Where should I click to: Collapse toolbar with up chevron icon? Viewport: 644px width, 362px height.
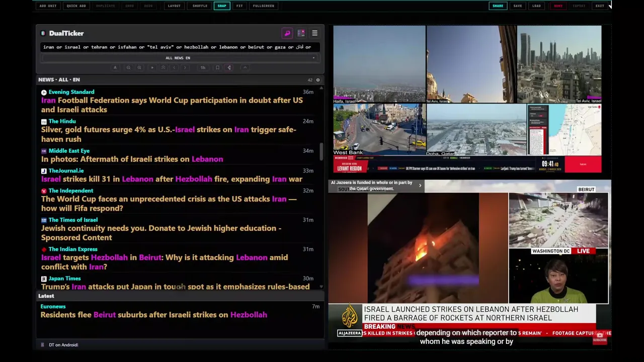point(245,67)
